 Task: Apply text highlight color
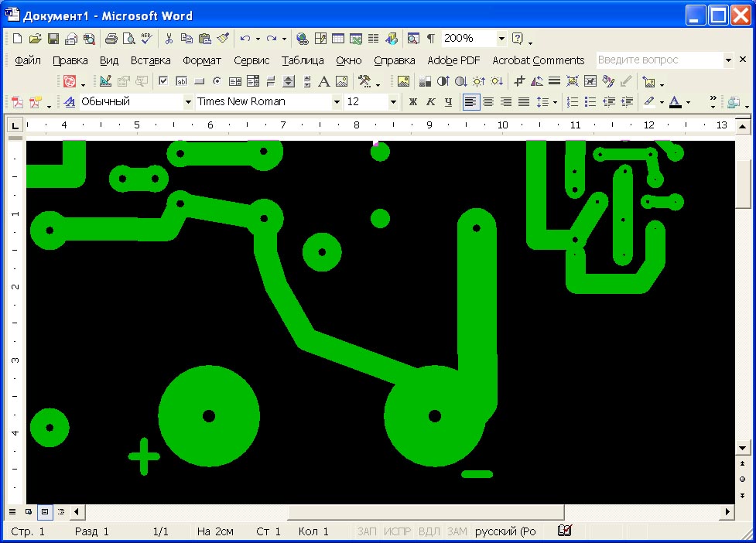[649, 101]
